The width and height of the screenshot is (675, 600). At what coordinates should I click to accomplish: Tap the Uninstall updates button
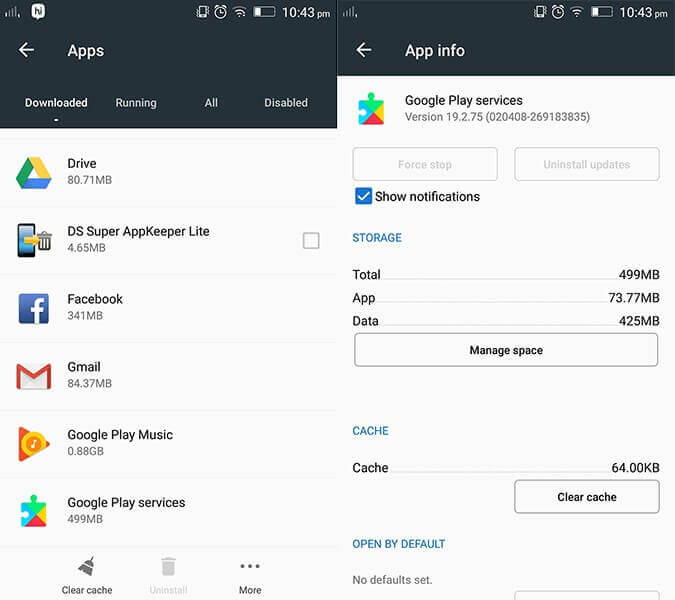(587, 164)
